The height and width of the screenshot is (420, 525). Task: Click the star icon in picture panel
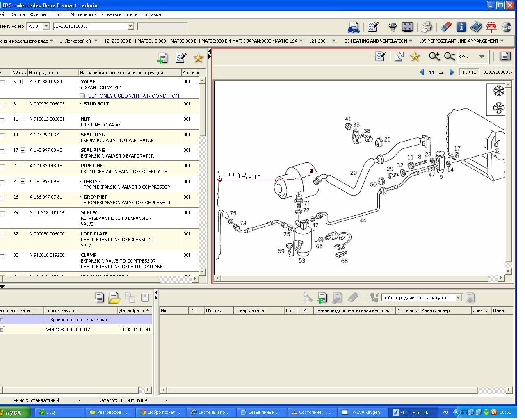tap(415, 57)
